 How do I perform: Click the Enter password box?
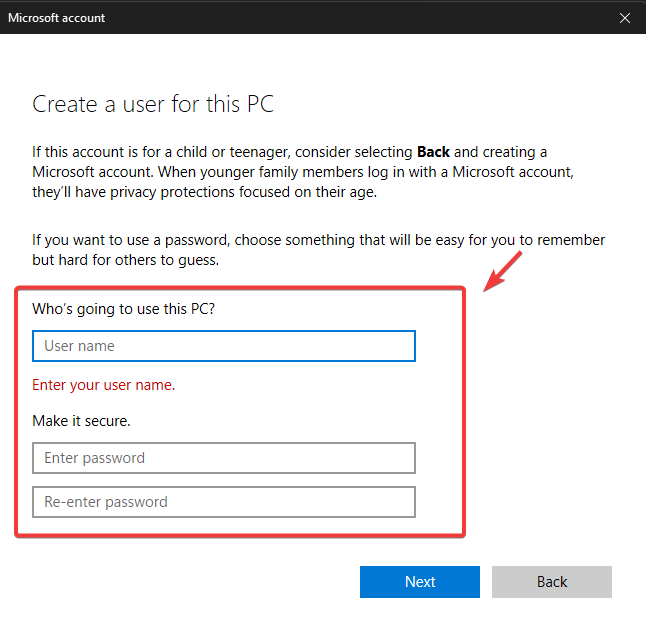coord(224,458)
